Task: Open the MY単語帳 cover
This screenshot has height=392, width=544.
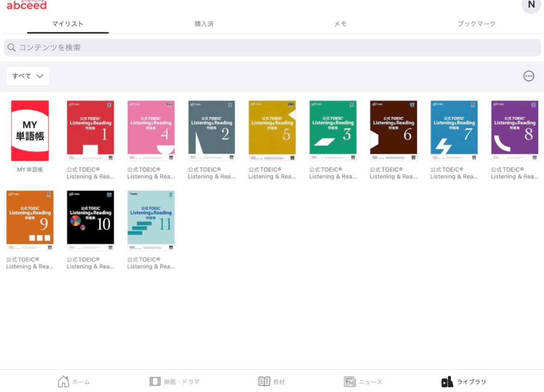Action: point(30,131)
